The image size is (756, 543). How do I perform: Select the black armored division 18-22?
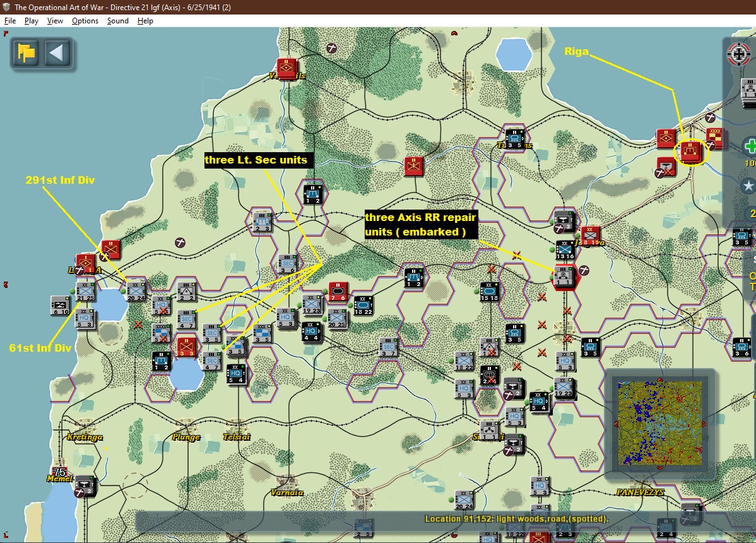363,306
